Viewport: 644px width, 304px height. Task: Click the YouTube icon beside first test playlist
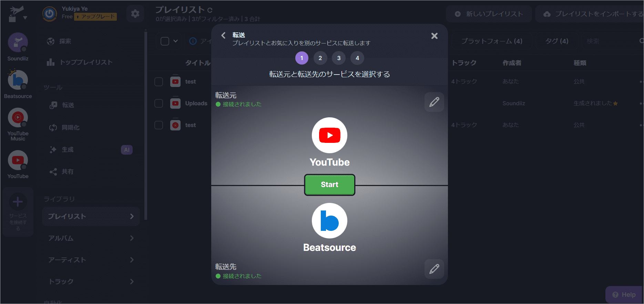(x=175, y=81)
